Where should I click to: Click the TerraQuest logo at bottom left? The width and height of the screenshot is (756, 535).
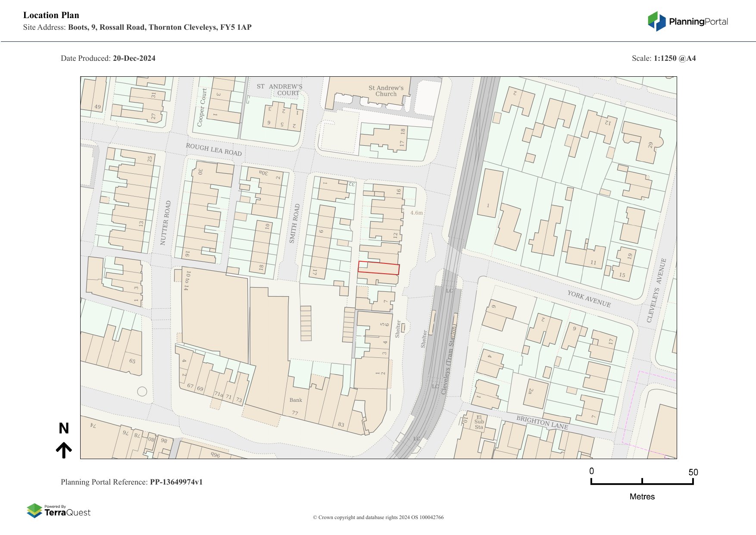(59, 511)
